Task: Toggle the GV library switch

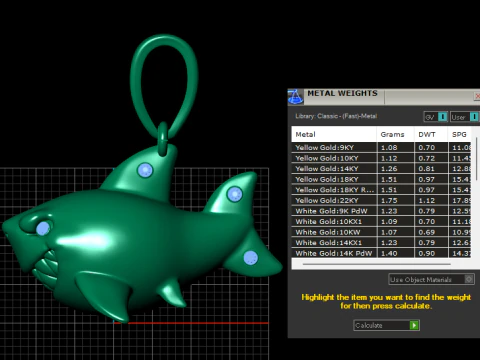Action: (442, 117)
